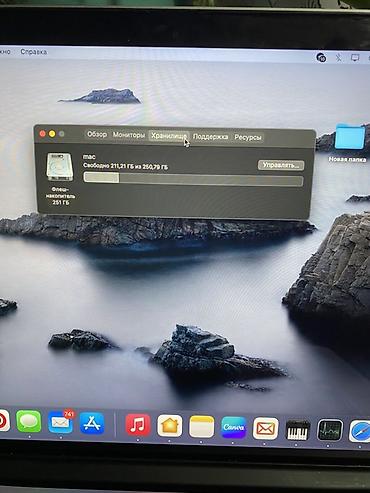The height and width of the screenshot is (493, 370).
Task: Open Mail with the 741 unread badge
Action: coord(61,423)
